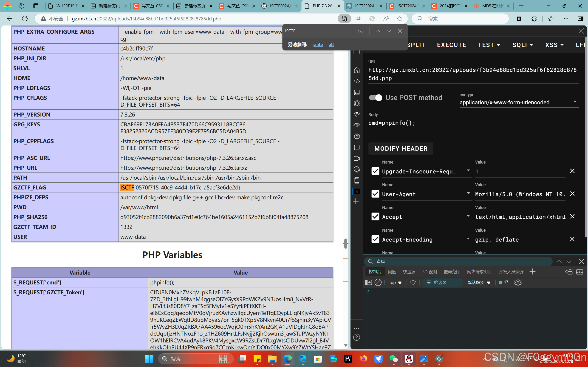Go to next find result arrow
588x367 pixels.
pos(389,31)
